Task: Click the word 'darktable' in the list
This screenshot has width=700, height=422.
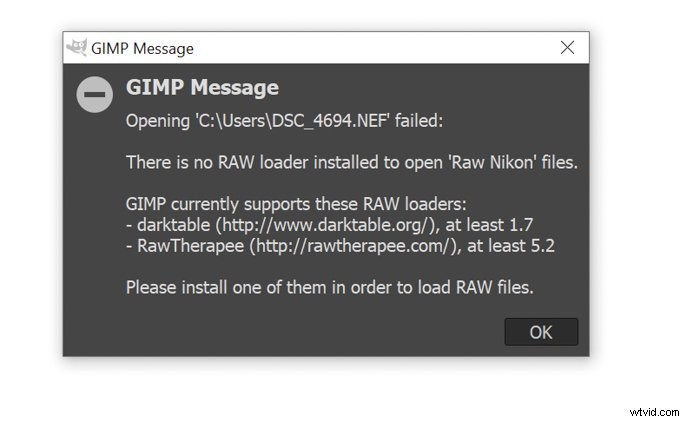Action: point(170,225)
